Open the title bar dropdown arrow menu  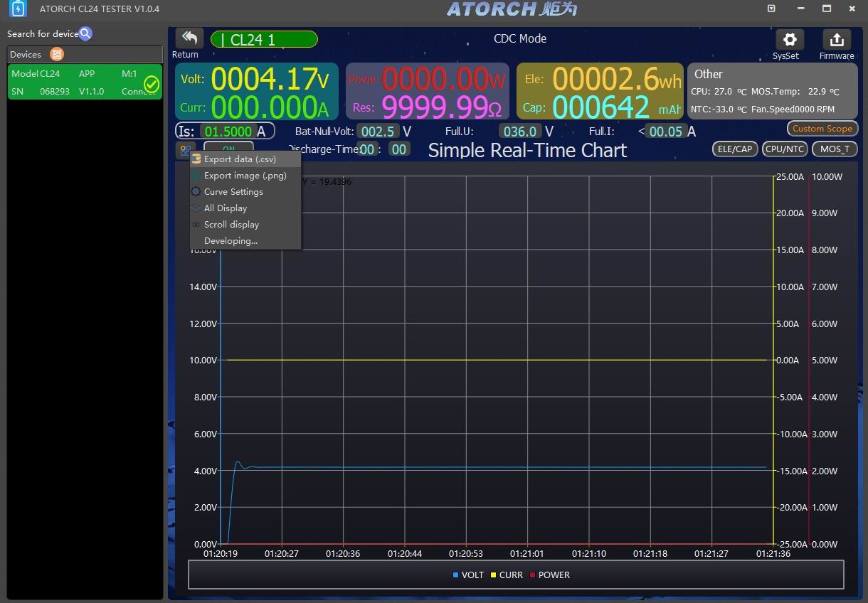tap(772, 9)
